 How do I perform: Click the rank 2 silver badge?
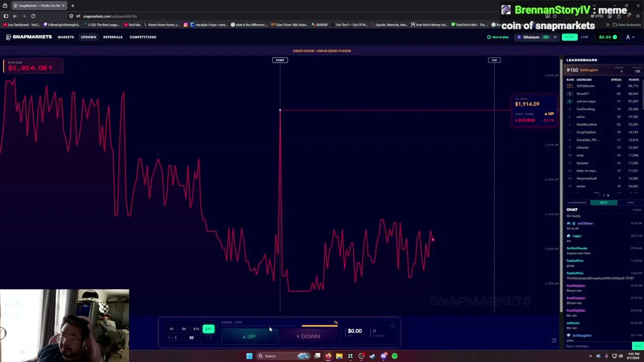coord(570,94)
